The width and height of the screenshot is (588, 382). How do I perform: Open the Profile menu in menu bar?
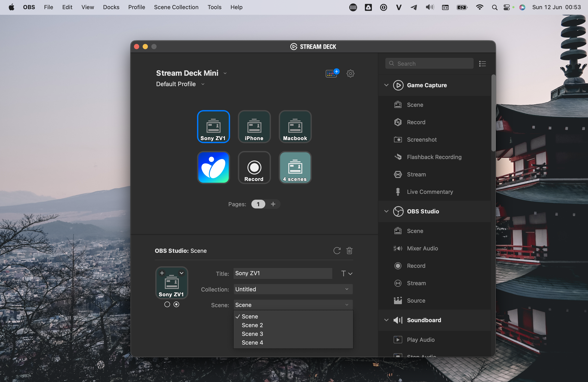tap(137, 7)
